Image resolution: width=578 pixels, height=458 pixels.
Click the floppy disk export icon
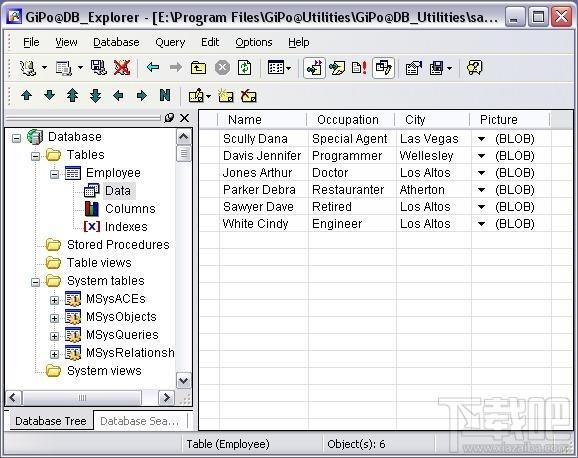pyautogui.click(x=437, y=68)
